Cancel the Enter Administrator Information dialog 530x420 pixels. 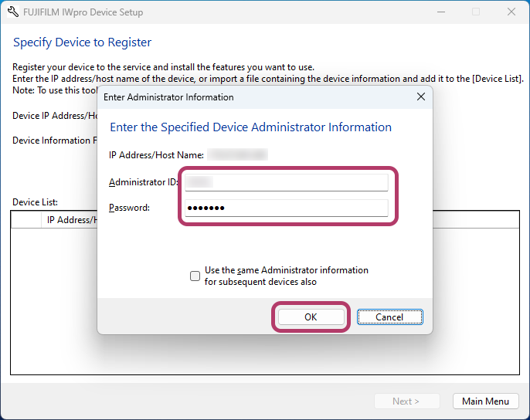pos(389,317)
